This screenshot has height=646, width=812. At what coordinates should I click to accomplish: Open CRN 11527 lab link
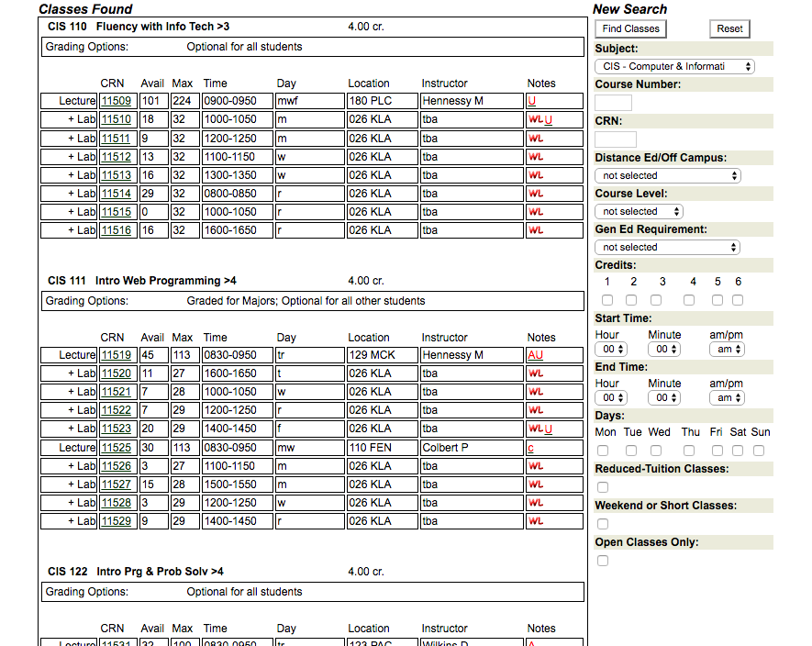[x=117, y=484]
